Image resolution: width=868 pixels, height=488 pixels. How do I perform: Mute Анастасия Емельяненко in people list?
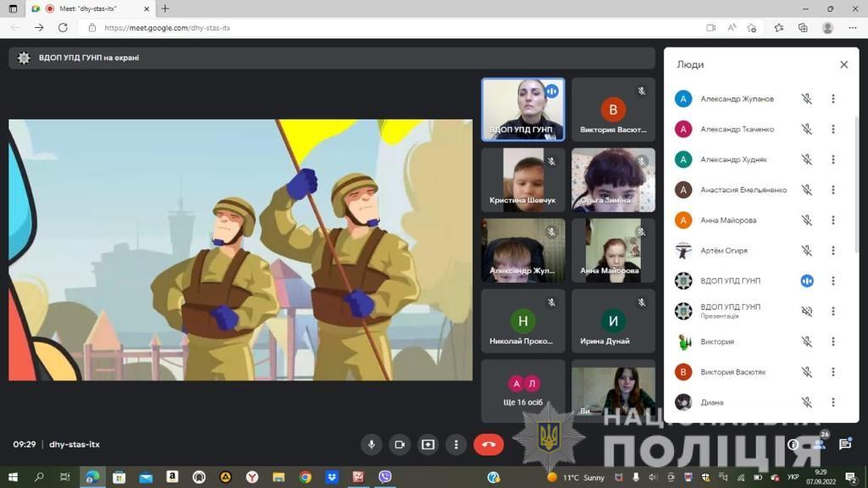pyautogui.click(x=807, y=190)
